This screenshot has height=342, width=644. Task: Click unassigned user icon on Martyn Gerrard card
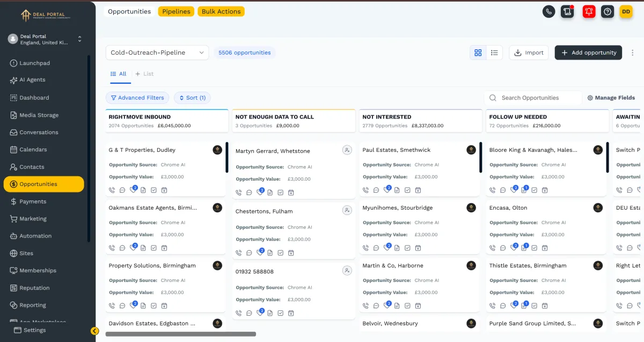point(347,150)
